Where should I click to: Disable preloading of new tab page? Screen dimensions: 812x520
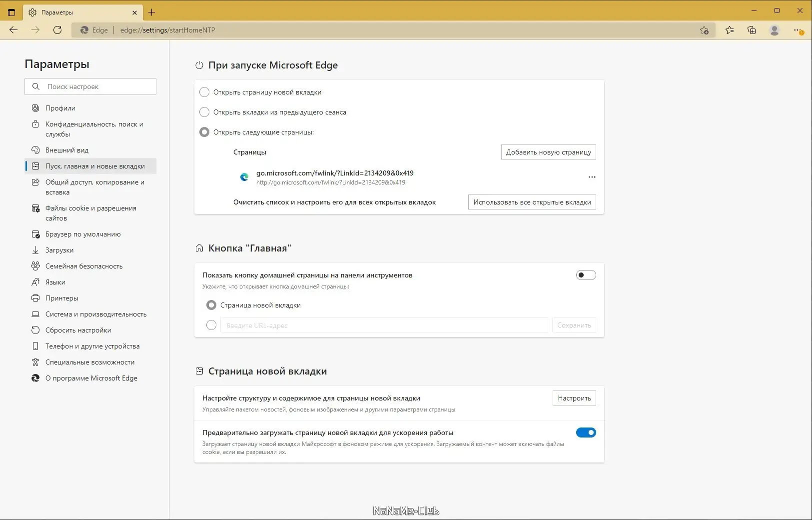586,432
